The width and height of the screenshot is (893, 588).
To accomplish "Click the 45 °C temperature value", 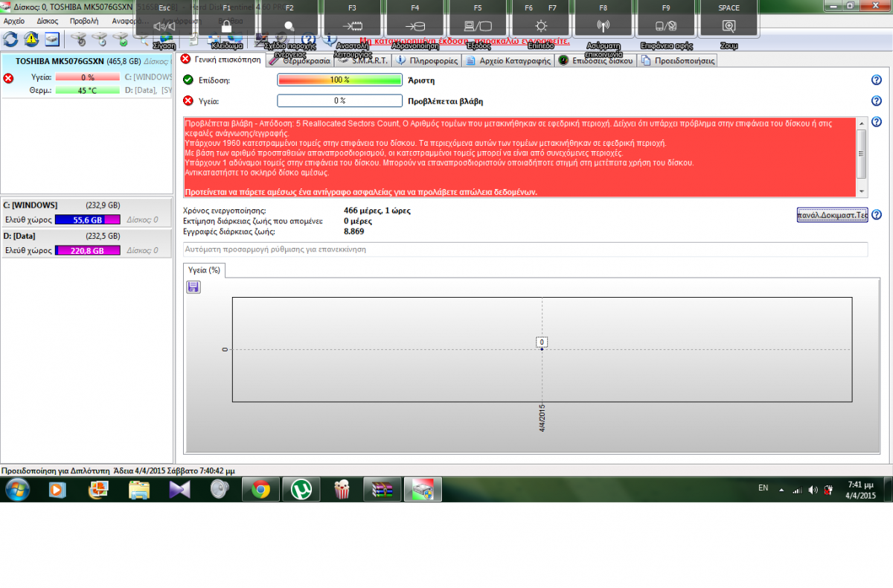I will click(88, 90).
